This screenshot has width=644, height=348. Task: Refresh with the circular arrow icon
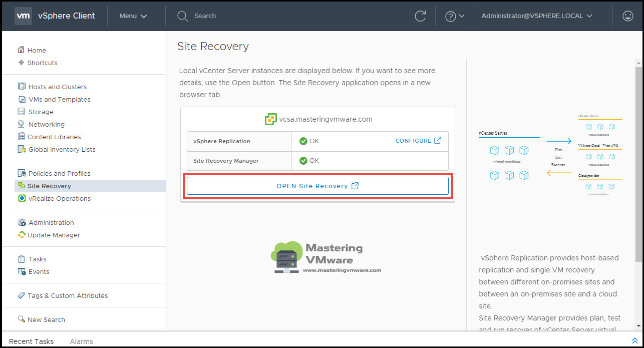(x=421, y=16)
